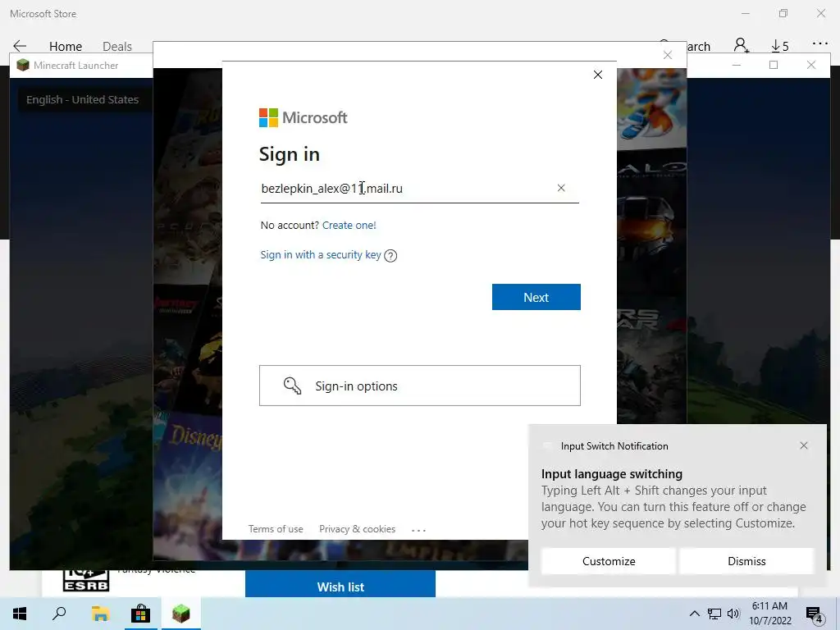Close the Input Switch Notification toast
This screenshot has width=840, height=630.
click(804, 445)
